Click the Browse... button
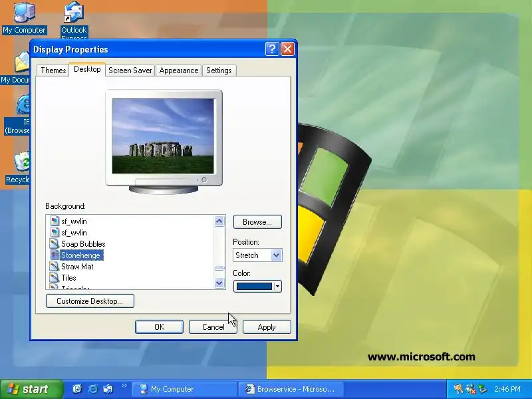The image size is (532, 399). pyautogui.click(x=257, y=222)
